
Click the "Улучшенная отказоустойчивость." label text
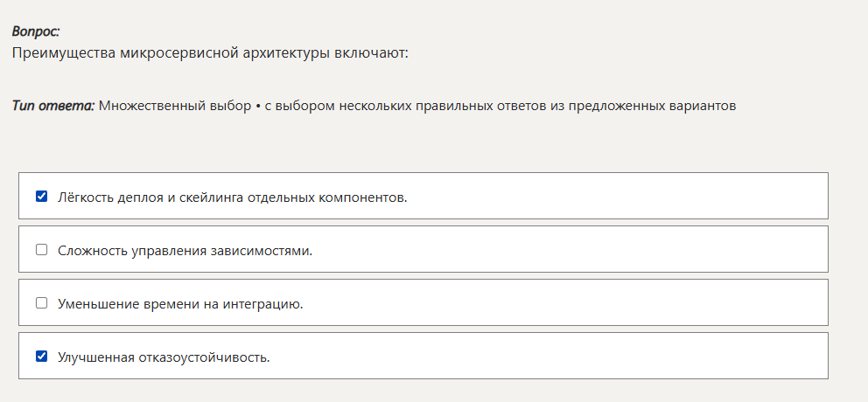click(x=164, y=357)
